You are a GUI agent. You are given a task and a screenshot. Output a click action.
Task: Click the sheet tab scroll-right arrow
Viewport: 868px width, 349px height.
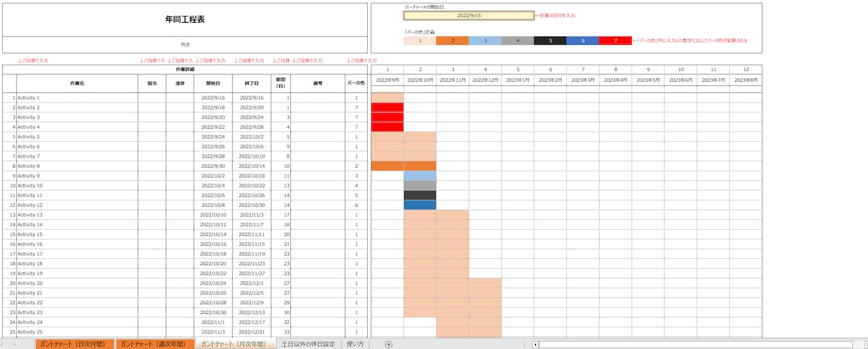14,344
